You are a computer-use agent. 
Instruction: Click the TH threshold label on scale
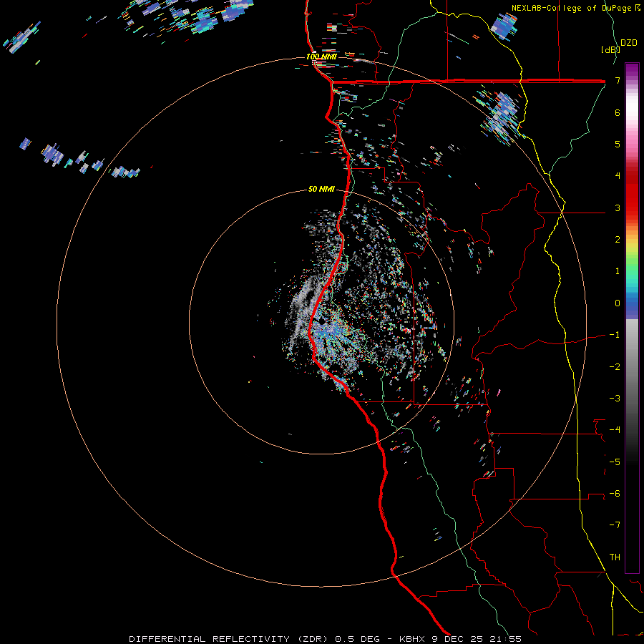615,557
